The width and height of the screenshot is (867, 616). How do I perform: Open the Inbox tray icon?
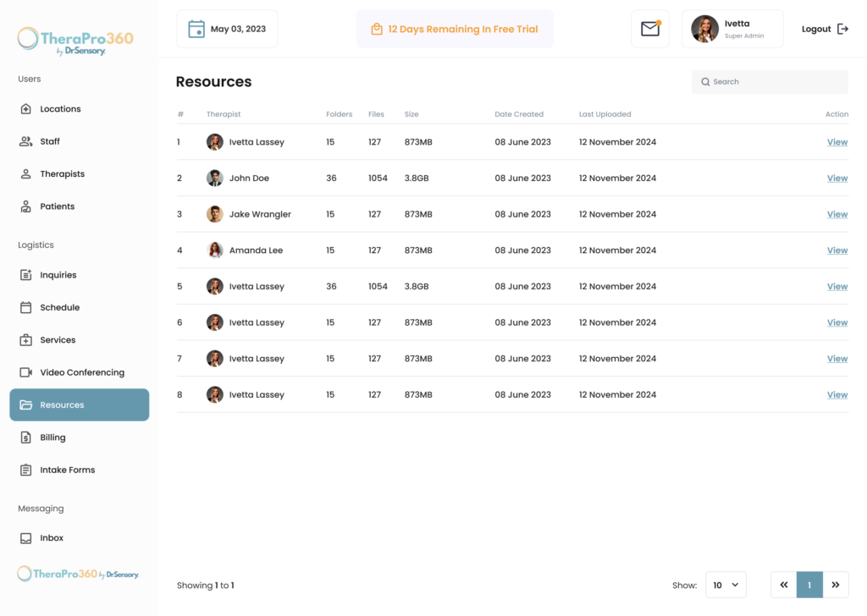click(x=26, y=538)
